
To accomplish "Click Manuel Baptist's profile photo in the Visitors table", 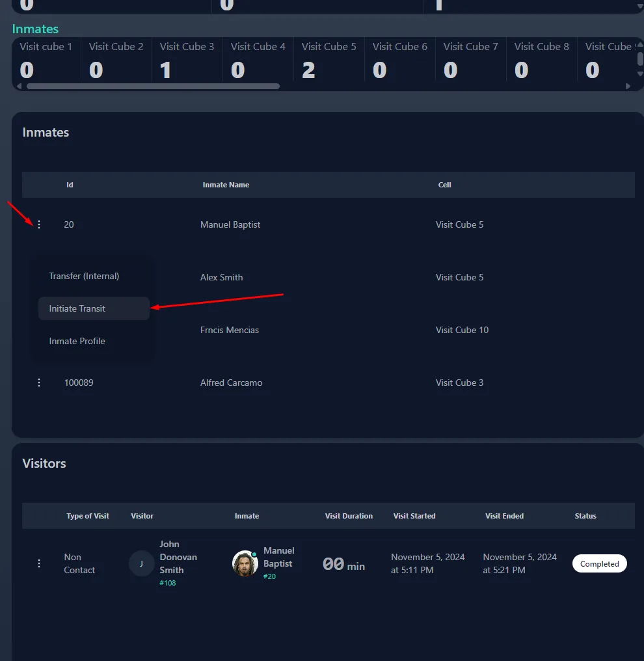I will [245, 565].
